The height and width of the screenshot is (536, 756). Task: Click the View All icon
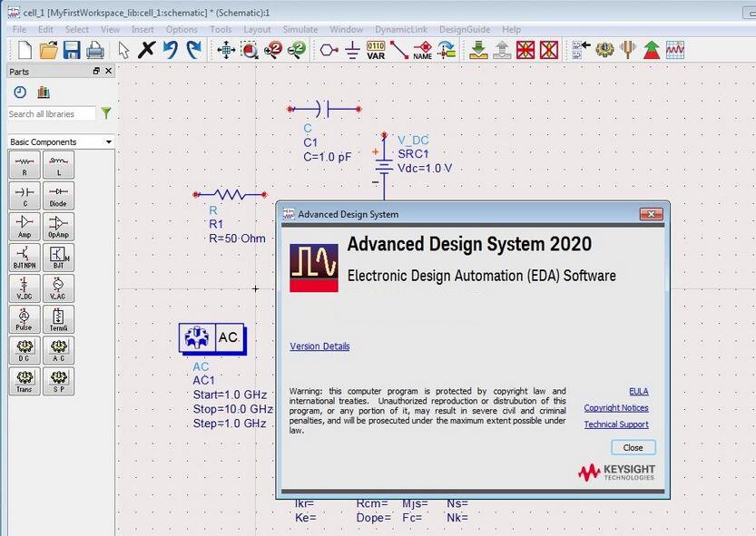click(226, 50)
